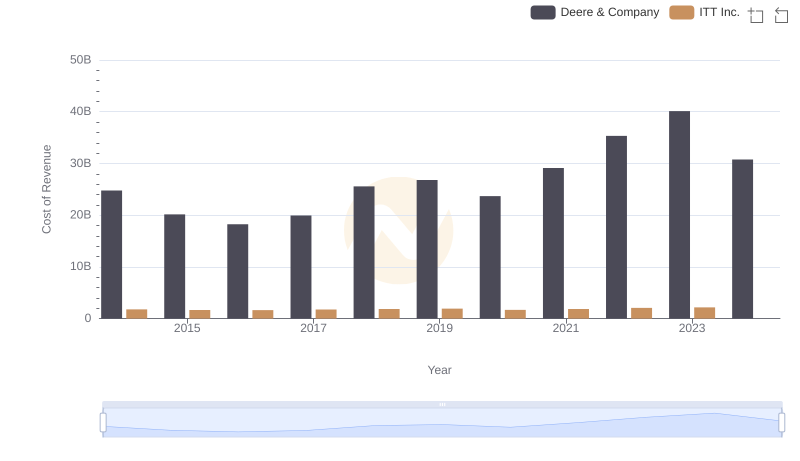
Task: Click the Deere & Company bar for 2023
Action: pos(679,215)
